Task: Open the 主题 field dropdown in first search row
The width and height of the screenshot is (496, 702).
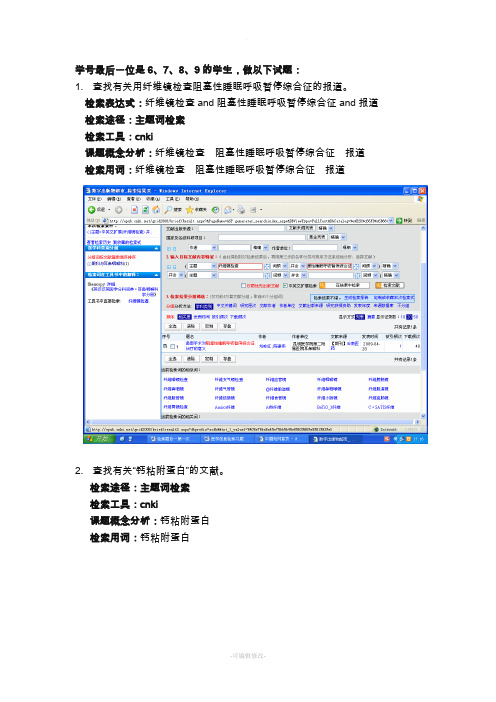Action: (x=214, y=266)
